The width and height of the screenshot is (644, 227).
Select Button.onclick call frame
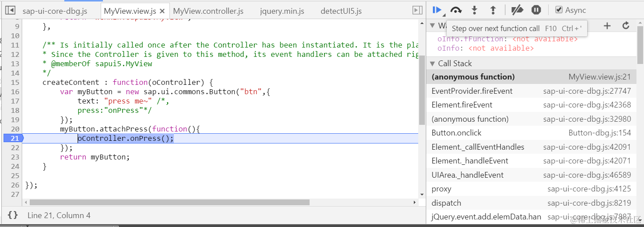531,133
